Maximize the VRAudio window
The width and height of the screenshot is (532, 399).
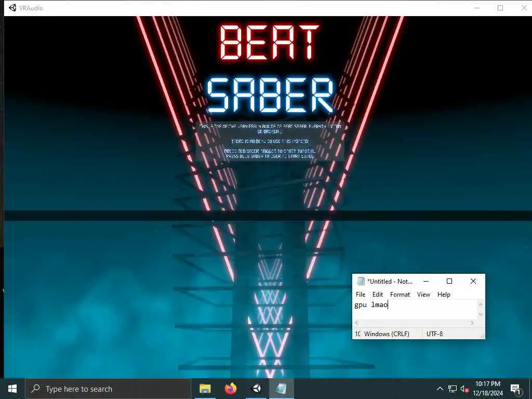point(500,8)
